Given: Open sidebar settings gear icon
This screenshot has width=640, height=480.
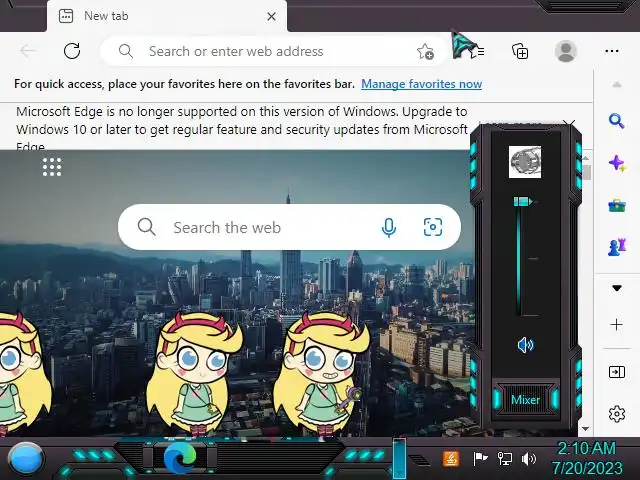Looking at the screenshot, I should click(x=617, y=414).
